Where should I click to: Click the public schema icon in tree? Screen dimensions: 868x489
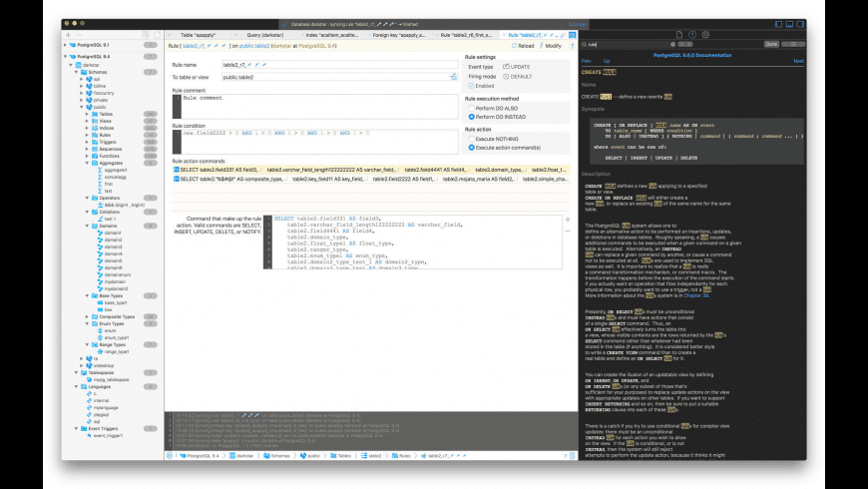coord(89,107)
